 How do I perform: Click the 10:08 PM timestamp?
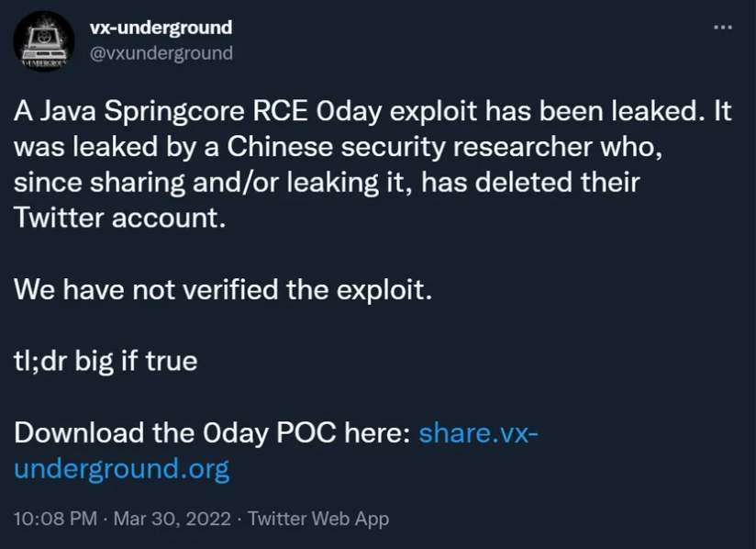[55, 519]
